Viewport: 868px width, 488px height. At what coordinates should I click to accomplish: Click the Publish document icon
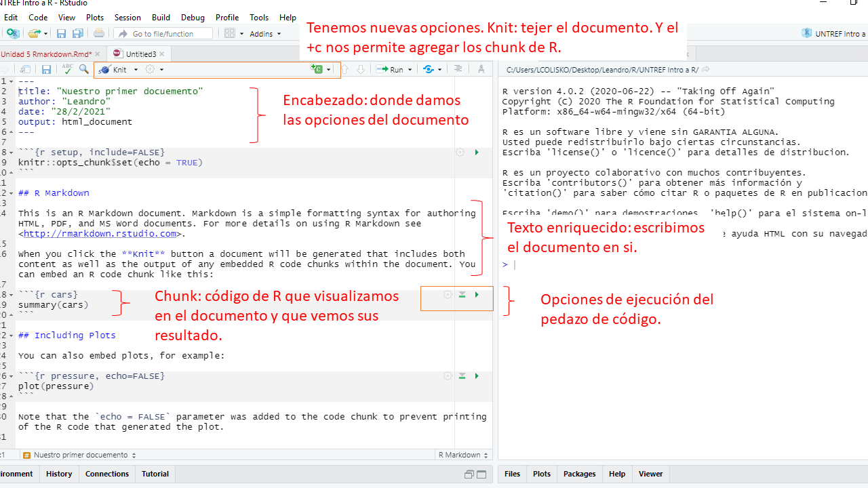pos(429,69)
